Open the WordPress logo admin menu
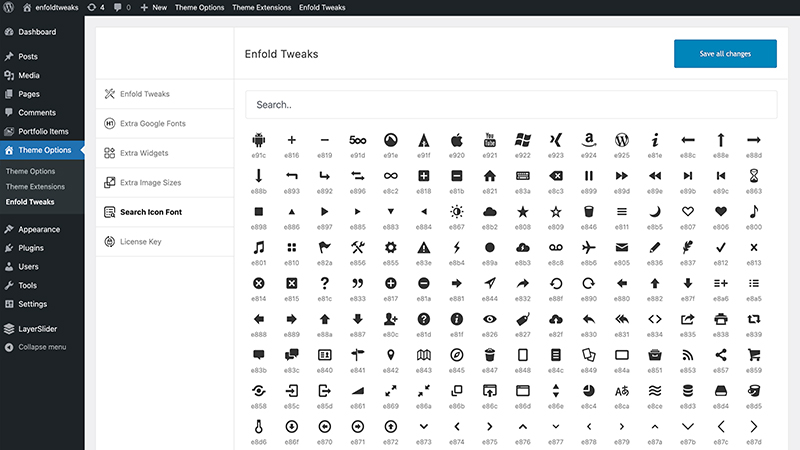 pos(9,8)
